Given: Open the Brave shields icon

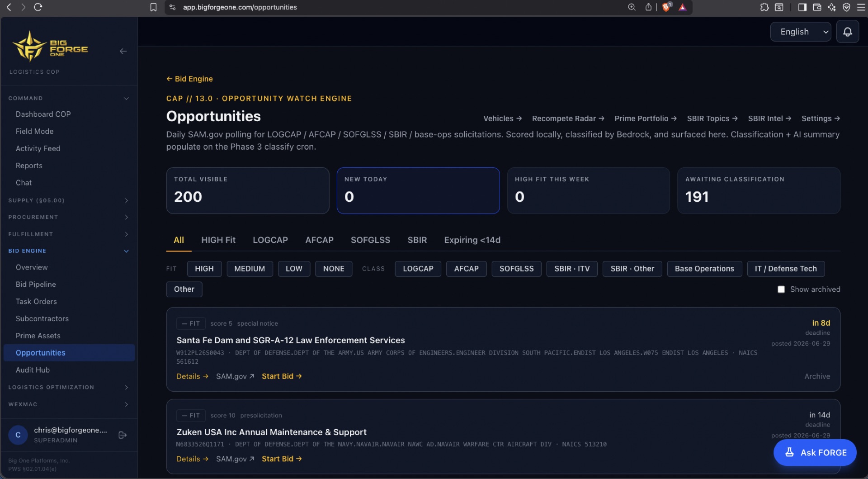Looking at the screenshot, I should (666, 7).
